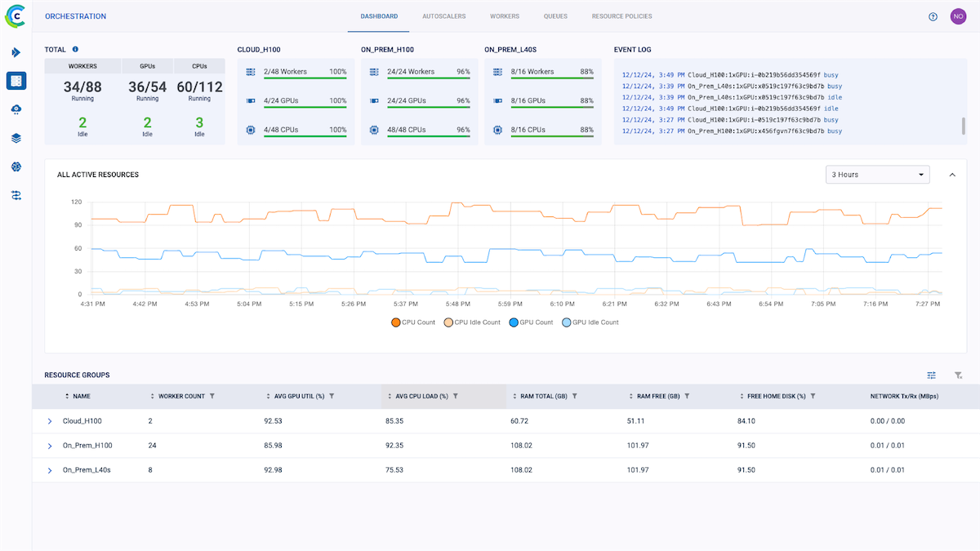Expand the Cloud_H100 resource group row
The height and width of the screenshot is (551, 980).
tap(50, 421)
